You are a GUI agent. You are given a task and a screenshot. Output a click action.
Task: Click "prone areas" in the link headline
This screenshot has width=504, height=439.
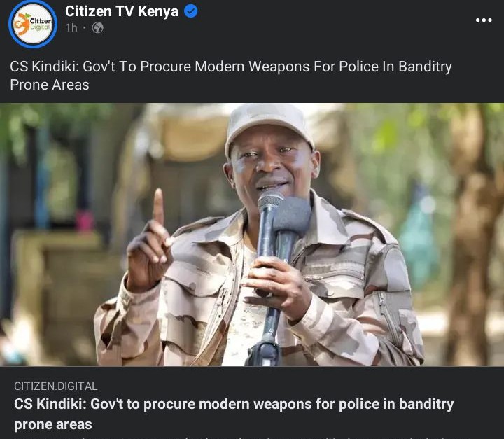pyautogui.click(x=53, y=424)
